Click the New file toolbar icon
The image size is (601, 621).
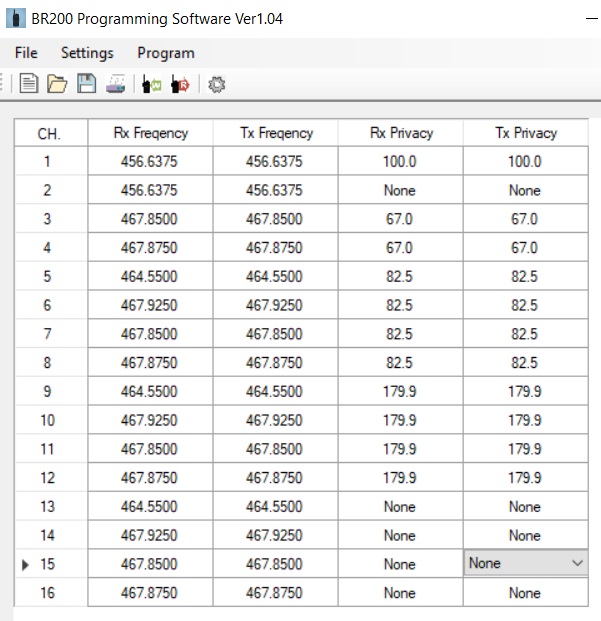(29, 84)
